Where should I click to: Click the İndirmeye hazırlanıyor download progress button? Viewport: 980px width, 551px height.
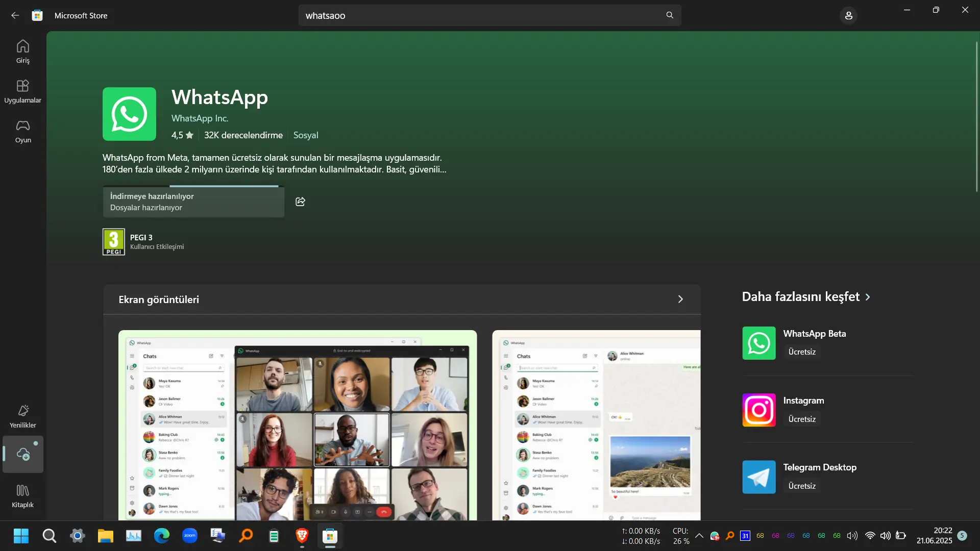click(x=193, y=202)
